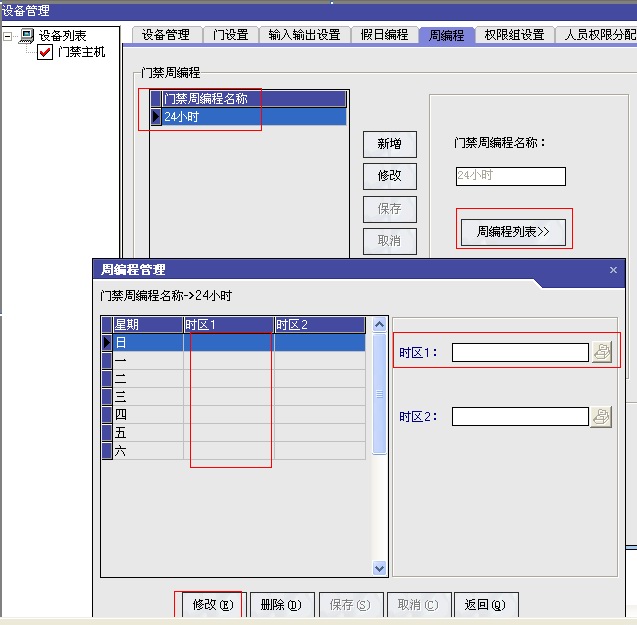Click the 新增 button
This screenshot has width=637, height=625.
(389, 144)
